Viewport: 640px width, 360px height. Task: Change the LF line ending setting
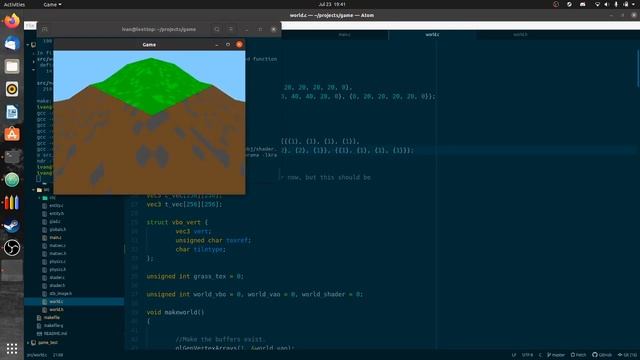(514, 355)
